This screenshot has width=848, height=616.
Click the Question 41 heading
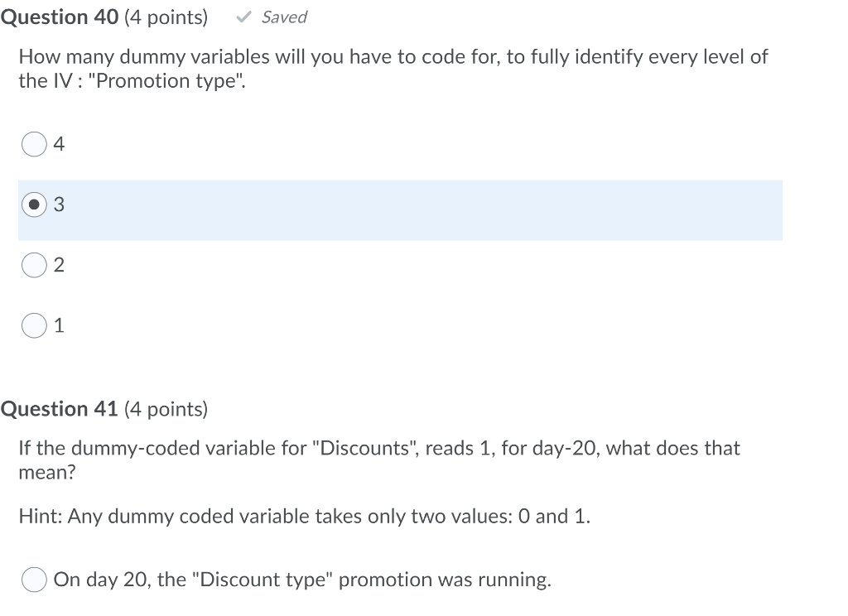coord(60,408)
